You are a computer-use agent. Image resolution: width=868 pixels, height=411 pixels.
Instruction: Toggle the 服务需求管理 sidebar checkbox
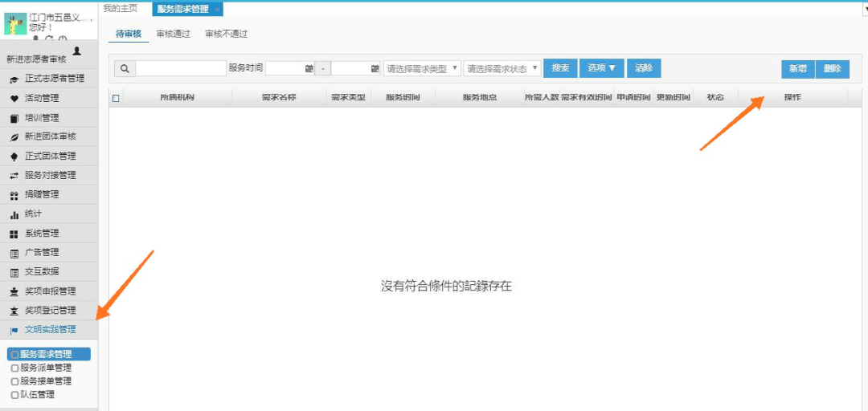[x=15, y=355]
